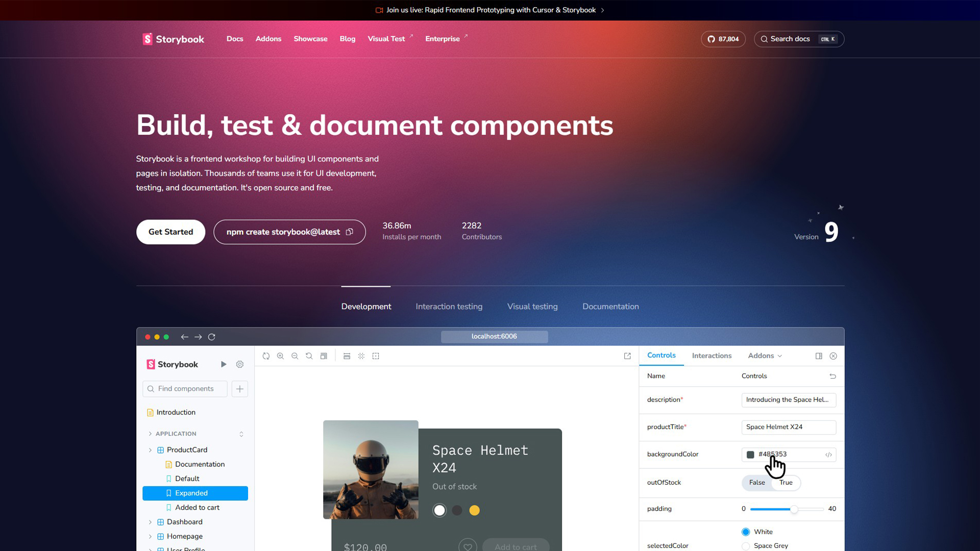The width and height of the screenshot is (980, 551).
Task: Click the backgroundColor swatch #485353
Action: (750, 455)
